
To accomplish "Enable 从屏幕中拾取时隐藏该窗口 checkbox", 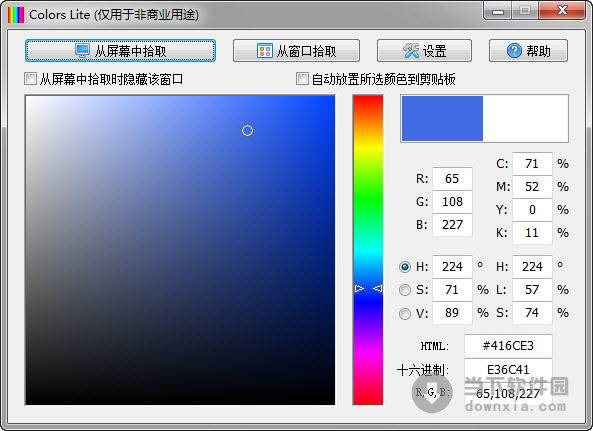I will tap(30, 79).
